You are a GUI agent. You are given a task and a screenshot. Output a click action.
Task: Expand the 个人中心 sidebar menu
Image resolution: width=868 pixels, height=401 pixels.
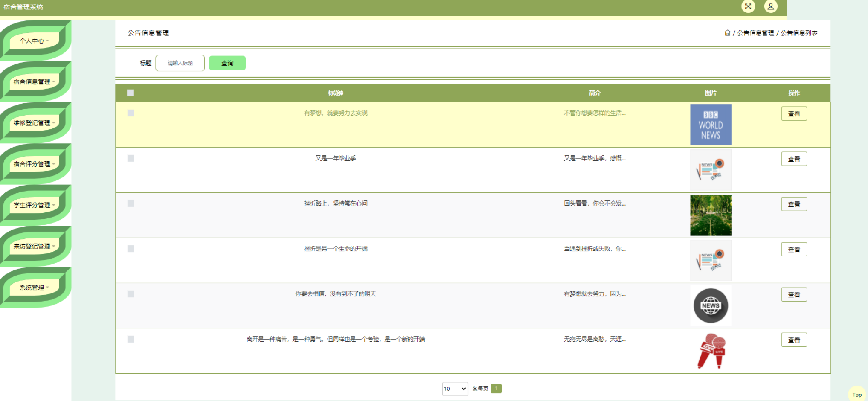(34, 41)
